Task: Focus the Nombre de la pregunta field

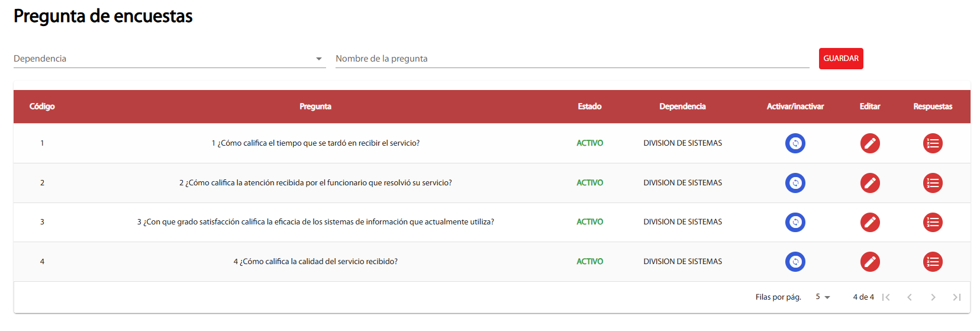Action: point(572,59)
